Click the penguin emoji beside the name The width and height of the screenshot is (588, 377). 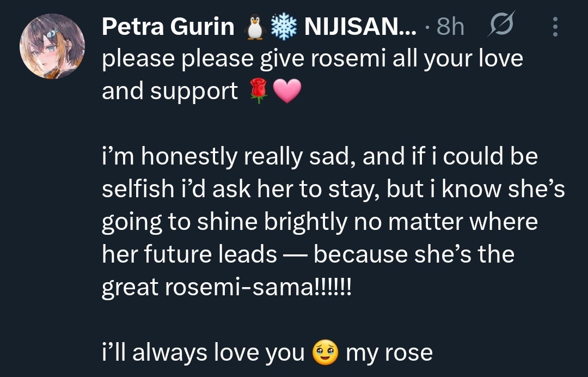click(255, 27)
